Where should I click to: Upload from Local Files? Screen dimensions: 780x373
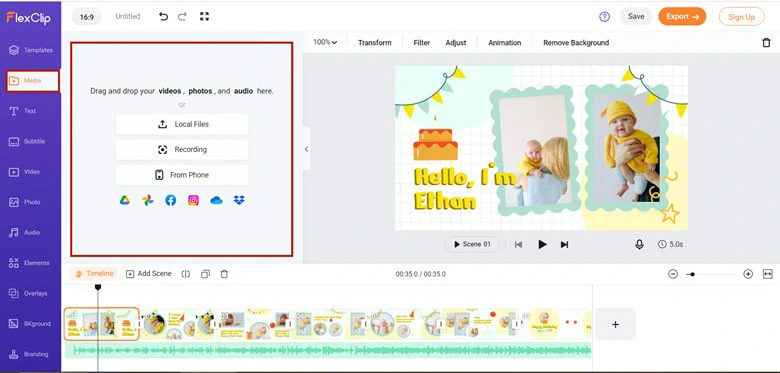click(182, 124)
